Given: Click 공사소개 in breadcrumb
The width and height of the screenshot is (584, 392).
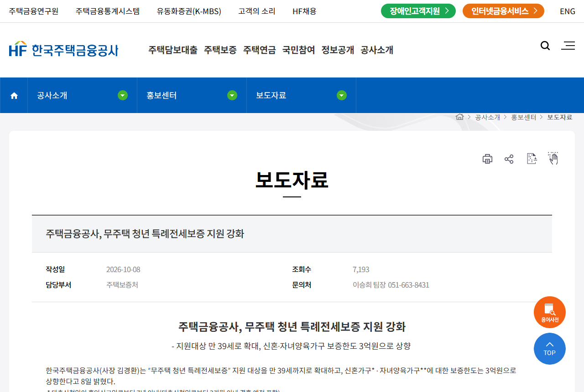Looking at the screenshot, I should click(x=488, y=117).
